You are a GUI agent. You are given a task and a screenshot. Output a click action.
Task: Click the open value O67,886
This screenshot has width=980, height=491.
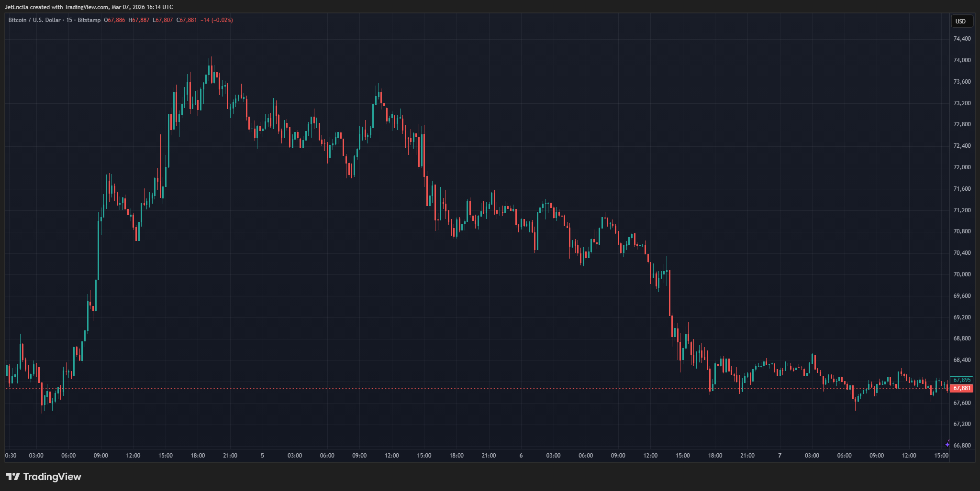click(x=114, y=20)
